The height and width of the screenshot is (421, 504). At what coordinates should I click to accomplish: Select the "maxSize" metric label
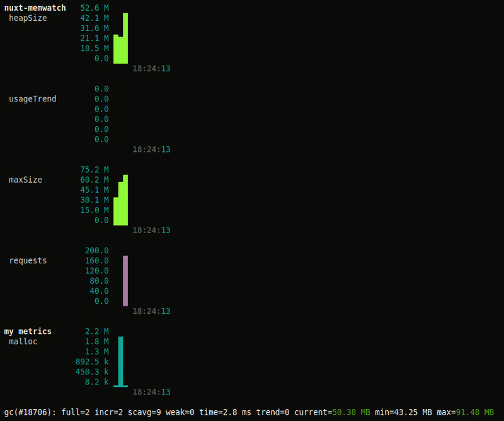point(25,180)
